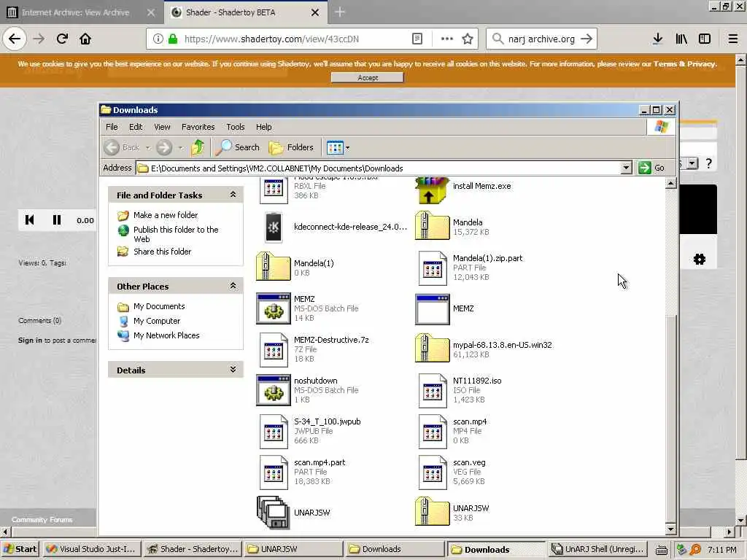Open the Firefox library icon

(x=681, y=39)
